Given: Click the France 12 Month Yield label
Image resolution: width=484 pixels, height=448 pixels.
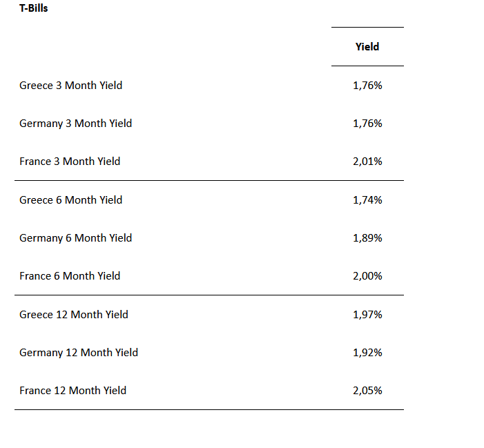Looking at the screenshot, I should coord(72,391).
